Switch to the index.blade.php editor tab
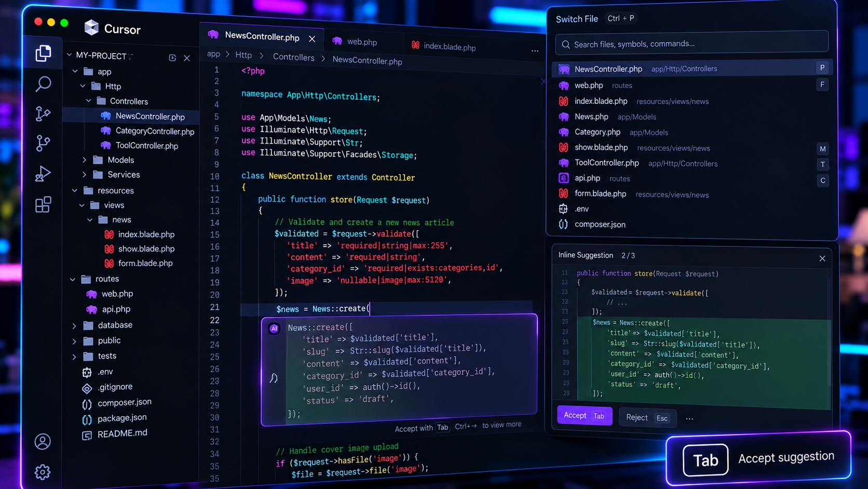Screen dimensions: 868x489 click(443, 46)
